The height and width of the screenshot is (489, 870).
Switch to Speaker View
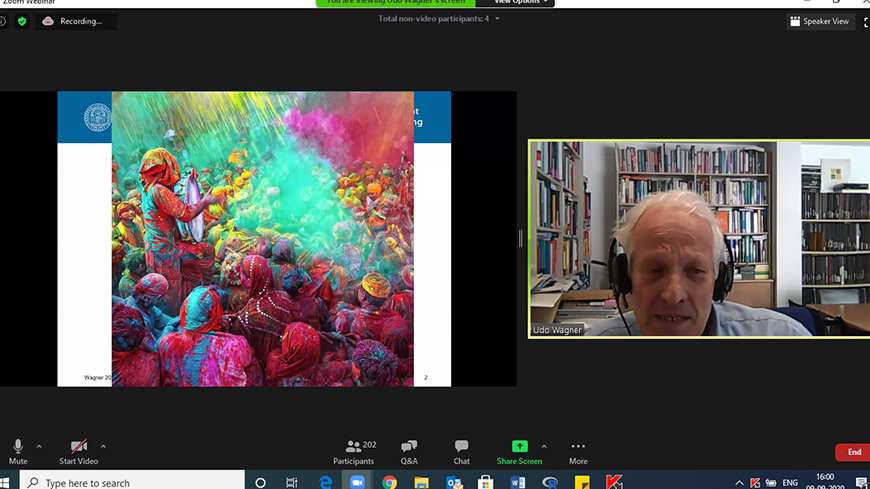point(819,21)
